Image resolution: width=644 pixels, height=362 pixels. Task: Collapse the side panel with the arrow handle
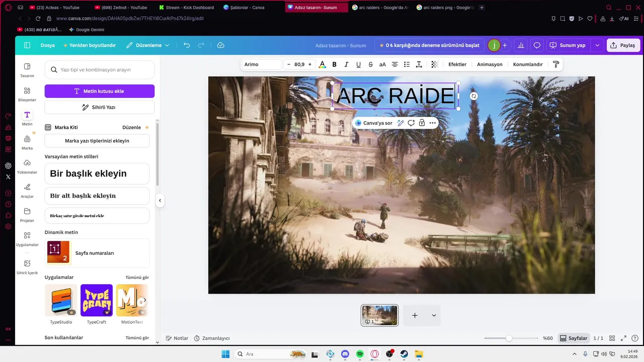pyautogui.click(x=160, y=201)
